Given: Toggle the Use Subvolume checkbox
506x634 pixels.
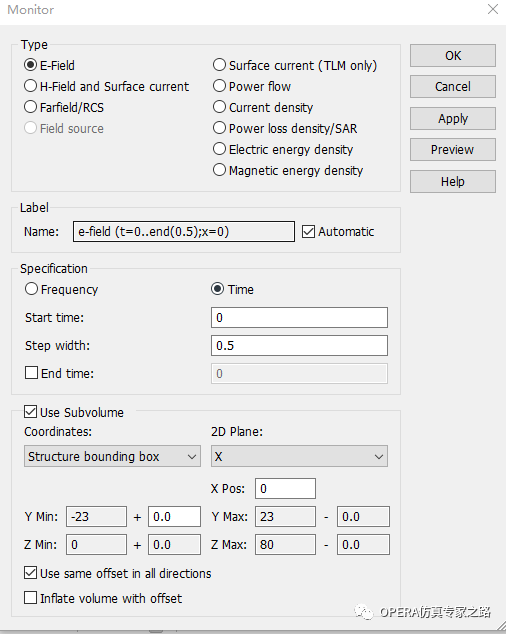Looking at the screenshot, I should pyautogui.click(x=30, y=412).
